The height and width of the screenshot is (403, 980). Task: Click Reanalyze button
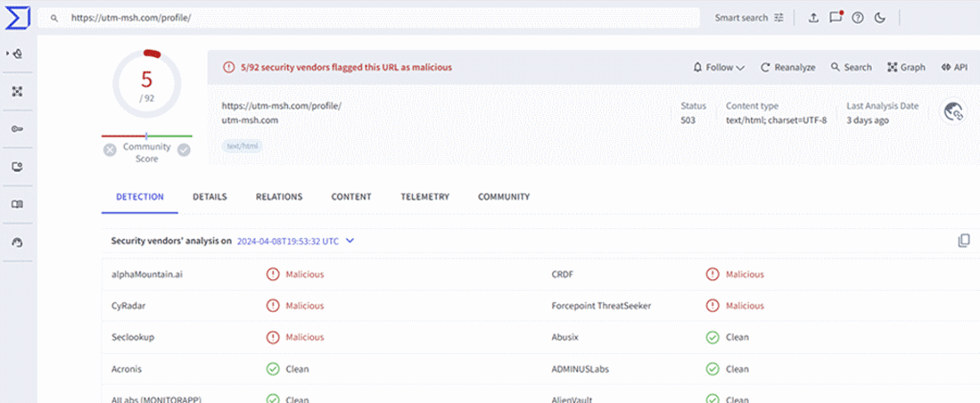pyautogui.click(x=787, y=68)
